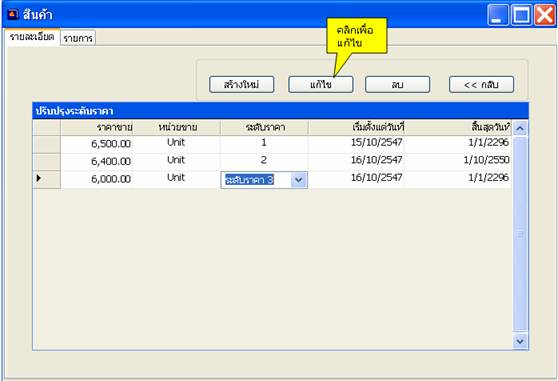Image resolution: width=558 pixels, height=381 pixels.
Task: Click the start date 15/10/2547 cell
Action: [357, 144]
